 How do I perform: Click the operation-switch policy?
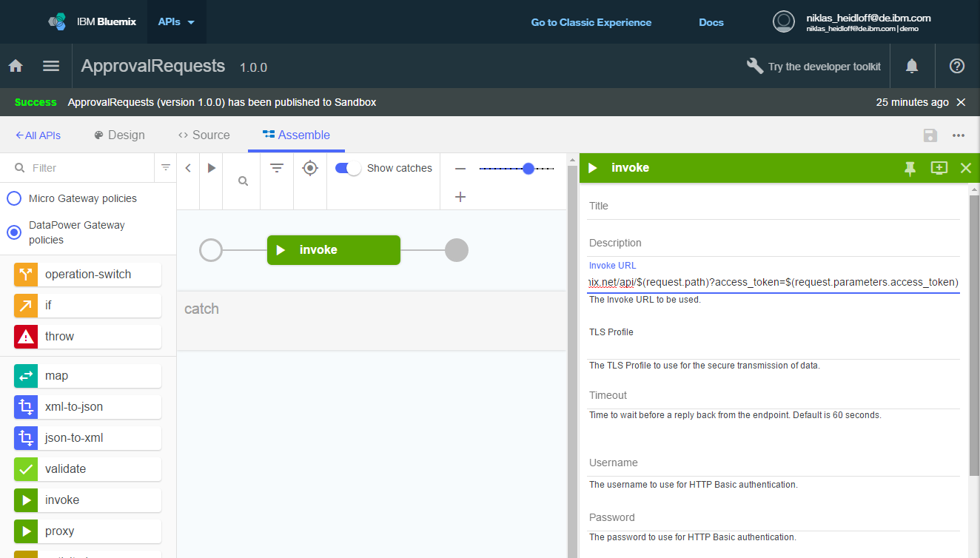point(87,275)
